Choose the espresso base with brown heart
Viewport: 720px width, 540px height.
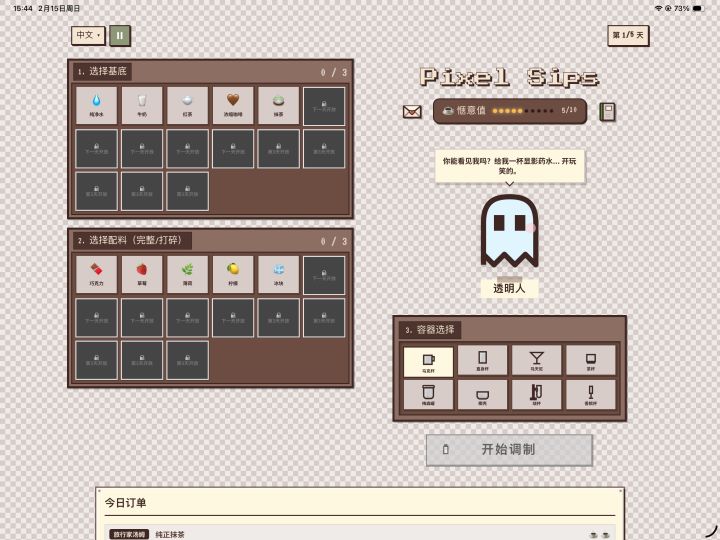233,106
